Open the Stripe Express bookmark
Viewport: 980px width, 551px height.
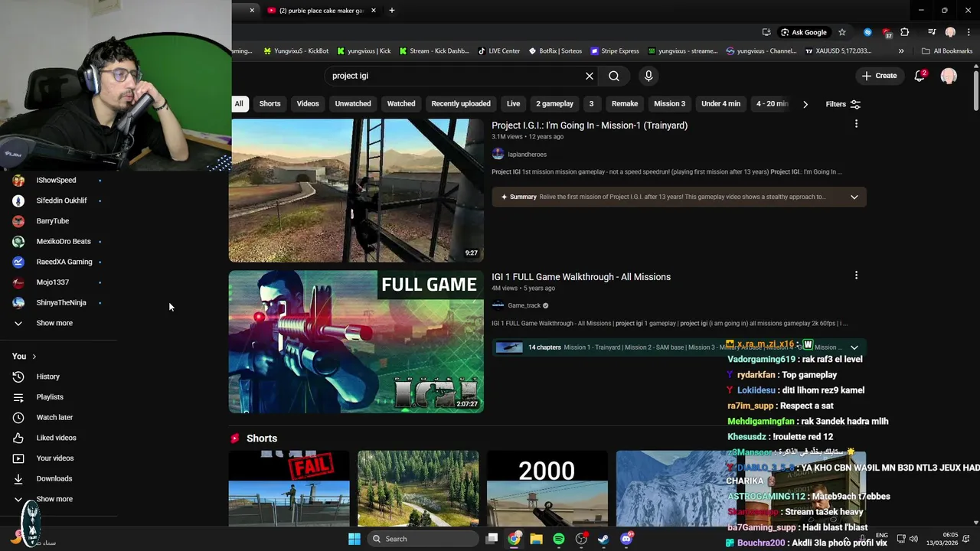pyautogui.click(x=614, y=51)
